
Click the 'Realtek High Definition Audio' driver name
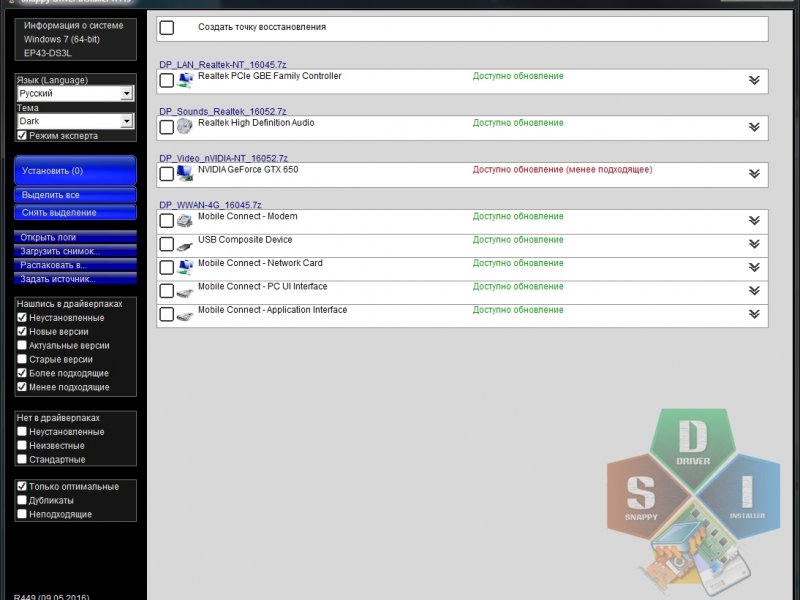tap(256, 122)
